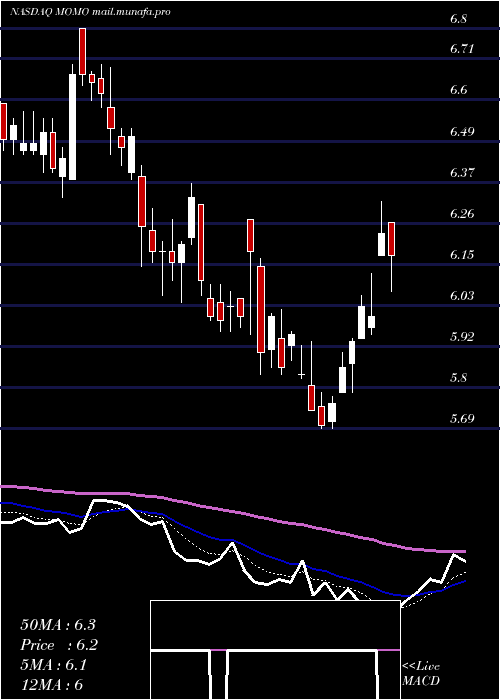Click the Price : 6.2 readout
The height and width of the screenshot is (700, 500).
pos(59,645)
